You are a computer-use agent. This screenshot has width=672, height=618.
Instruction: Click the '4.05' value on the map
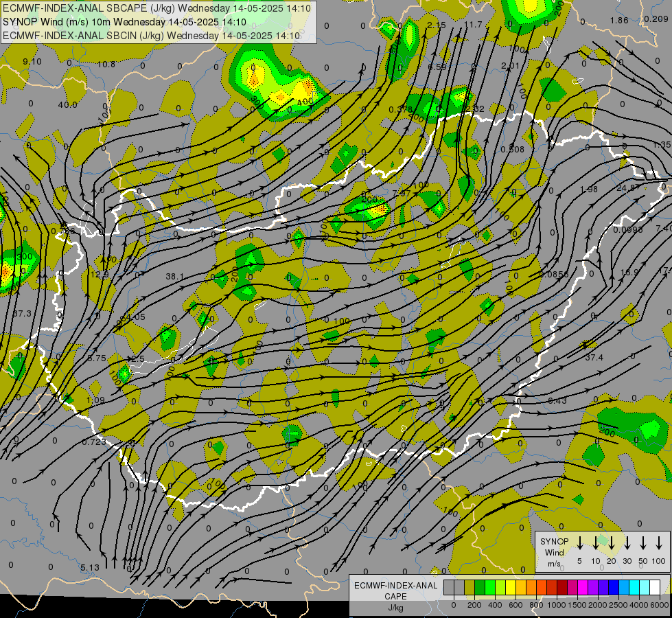[x=136, y=317]
